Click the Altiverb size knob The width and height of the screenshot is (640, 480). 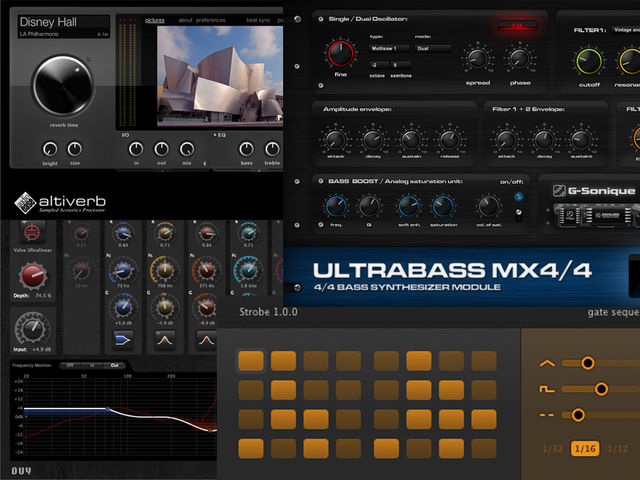tap(75, 149)
